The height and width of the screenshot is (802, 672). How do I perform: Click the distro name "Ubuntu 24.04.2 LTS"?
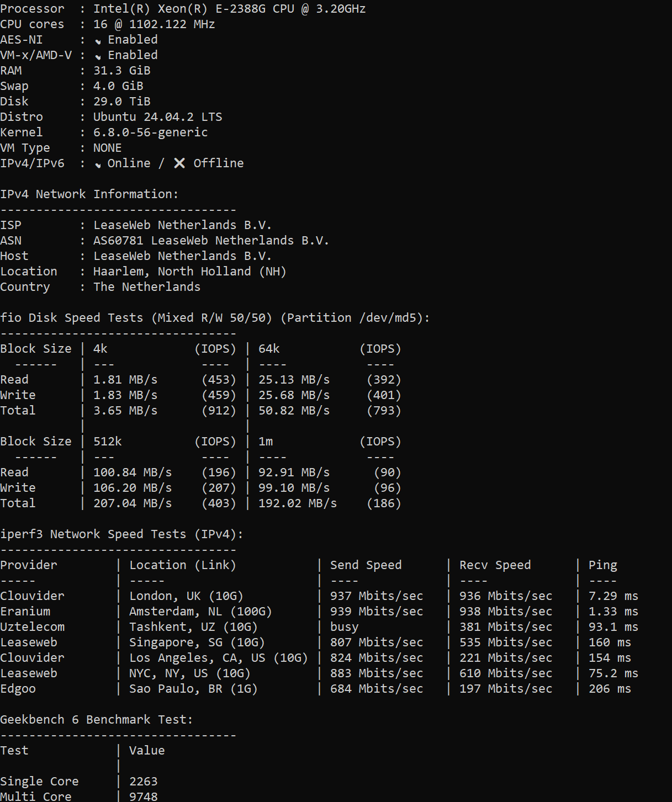[158, 117]
